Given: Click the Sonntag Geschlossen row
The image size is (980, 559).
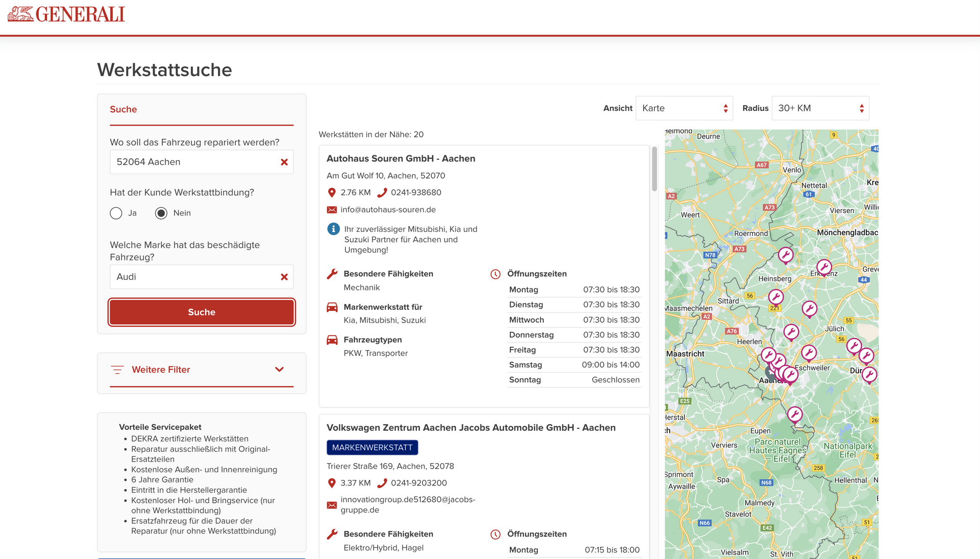Looking at the screenshot, I should [x=574, y=380].
